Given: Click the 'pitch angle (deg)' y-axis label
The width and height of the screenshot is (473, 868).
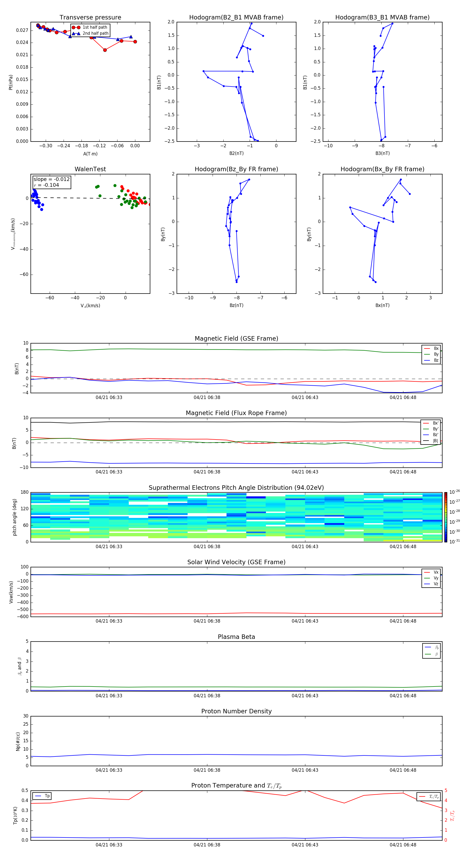Looking at the screenshot, I should (14, 517).
